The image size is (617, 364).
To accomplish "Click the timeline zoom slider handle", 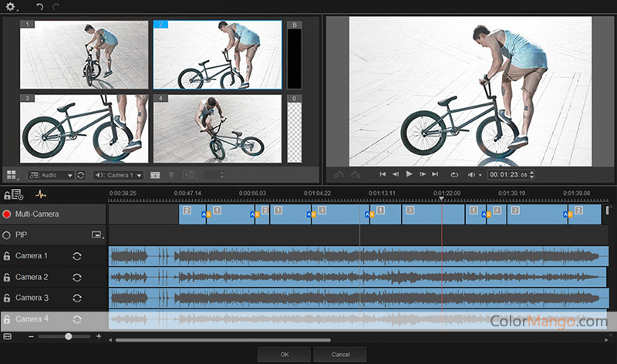I will point(69,336).
